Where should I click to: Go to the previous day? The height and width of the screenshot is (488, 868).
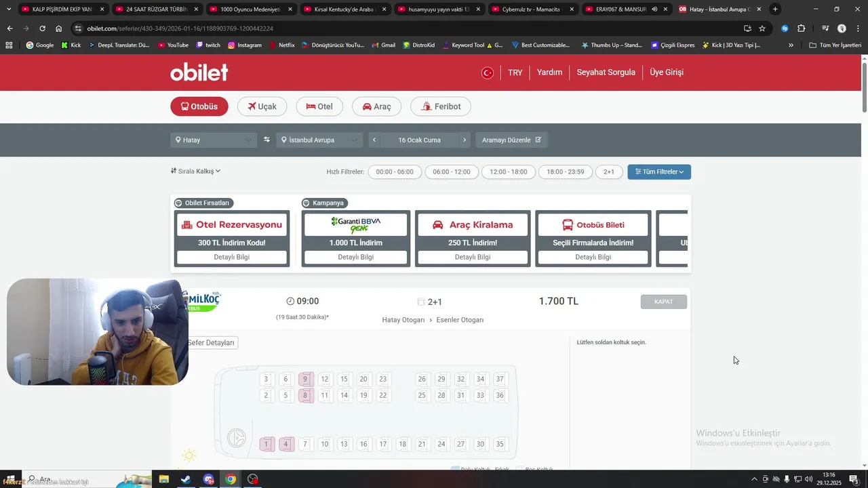(x=374, y=140)
